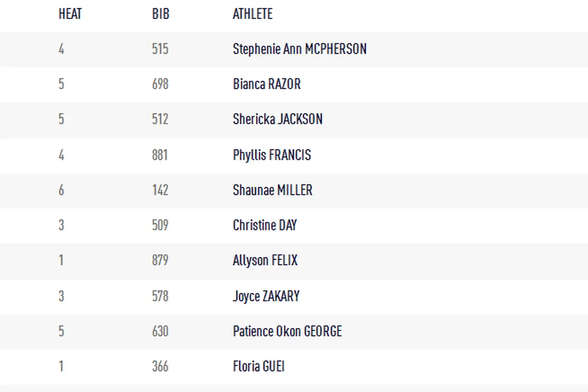Open Christine DAY athlete profile
The image size is (588, 392).
265,226
